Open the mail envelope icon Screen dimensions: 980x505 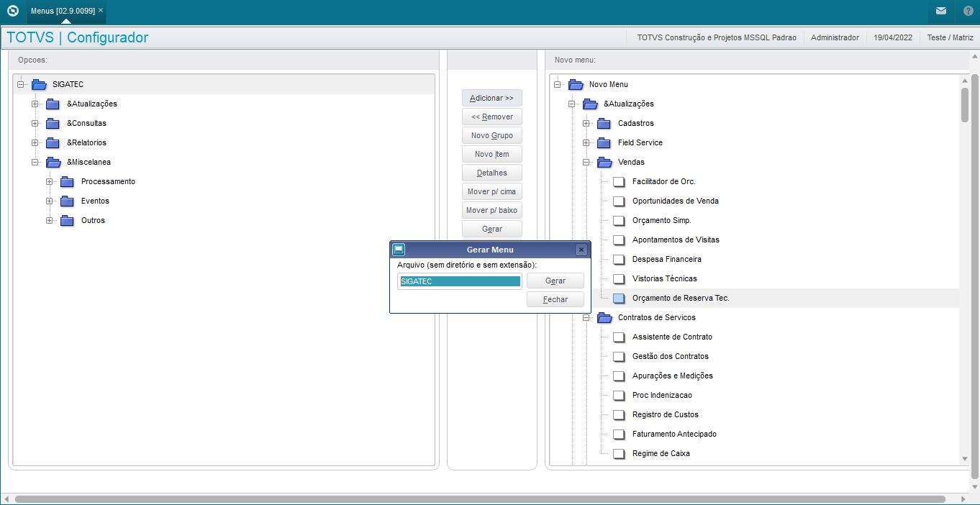[940, 11]
